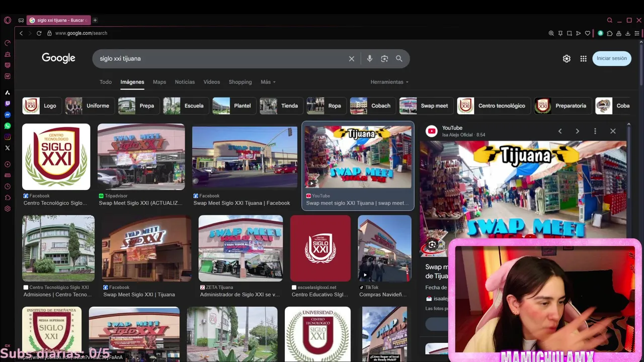Search by image with the Lens icon

pos(384,58)
